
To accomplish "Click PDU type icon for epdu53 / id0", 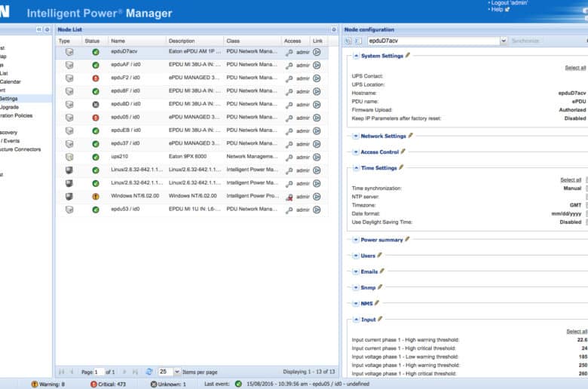I will 69,210.
